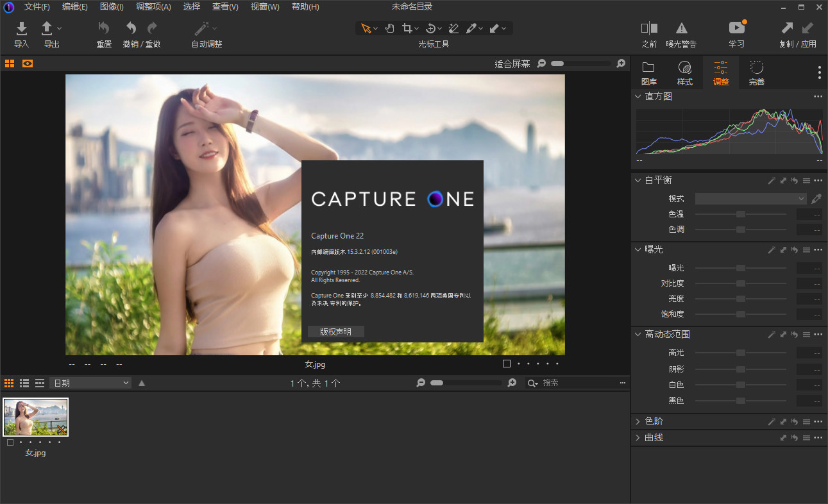Open the Image (图像) menu
Image resolution: width=828 pixels, height=504 pixels.
coord(112,6)
